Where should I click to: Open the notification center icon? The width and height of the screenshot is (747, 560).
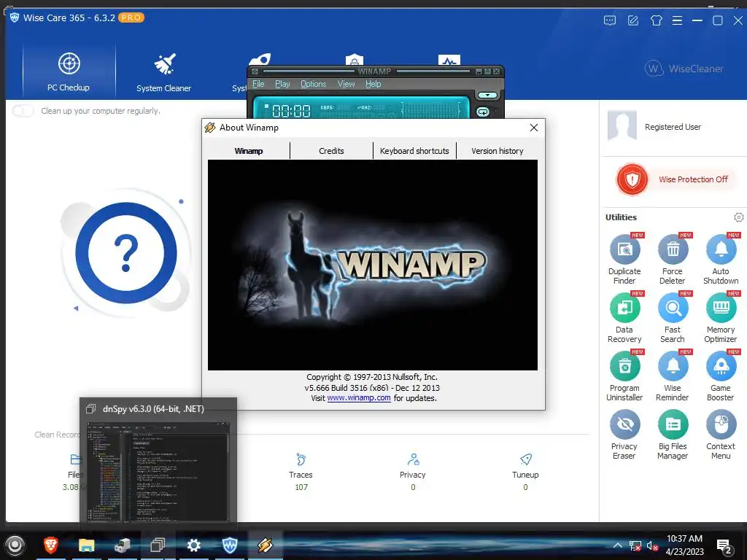click(724, 546)
